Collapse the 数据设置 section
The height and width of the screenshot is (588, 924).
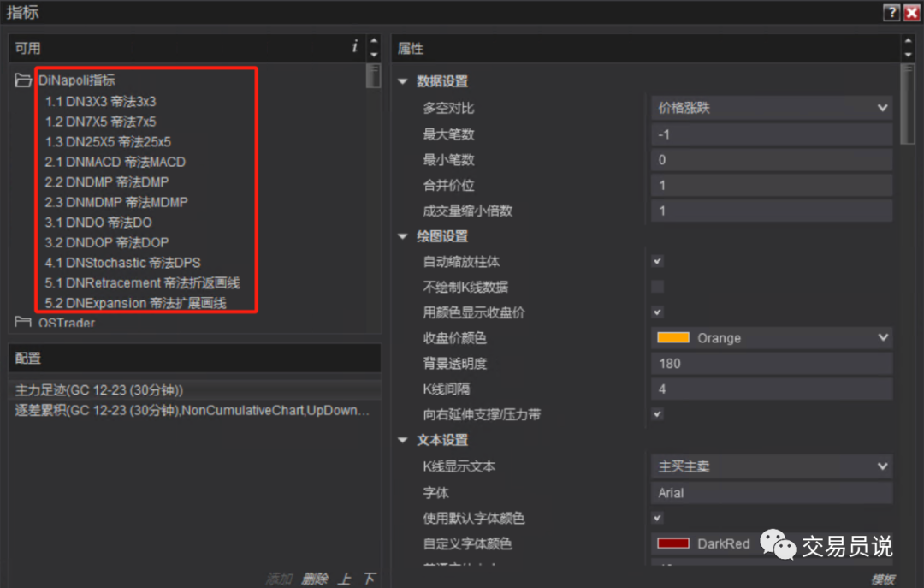[402, 81]
